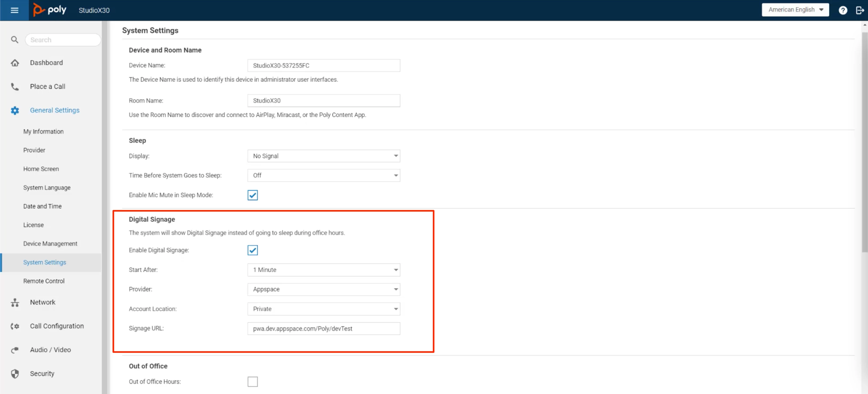
Task: Click the Audio / Video camera icon
Action: coord(15,350)
